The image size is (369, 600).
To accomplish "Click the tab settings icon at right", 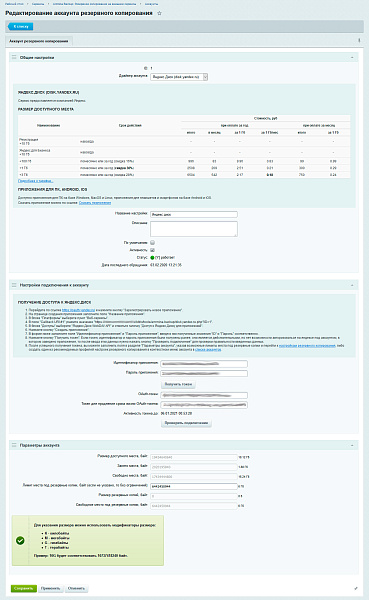I will click(x=359, y=40).
